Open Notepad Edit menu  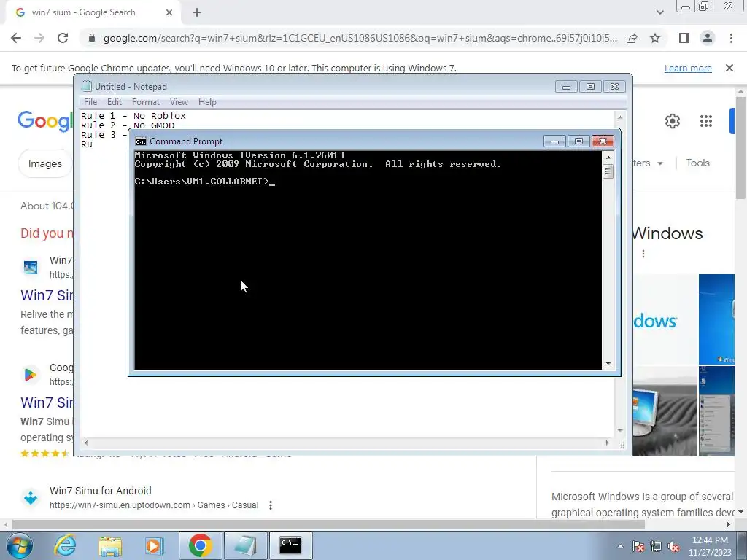tap(115, 102)
